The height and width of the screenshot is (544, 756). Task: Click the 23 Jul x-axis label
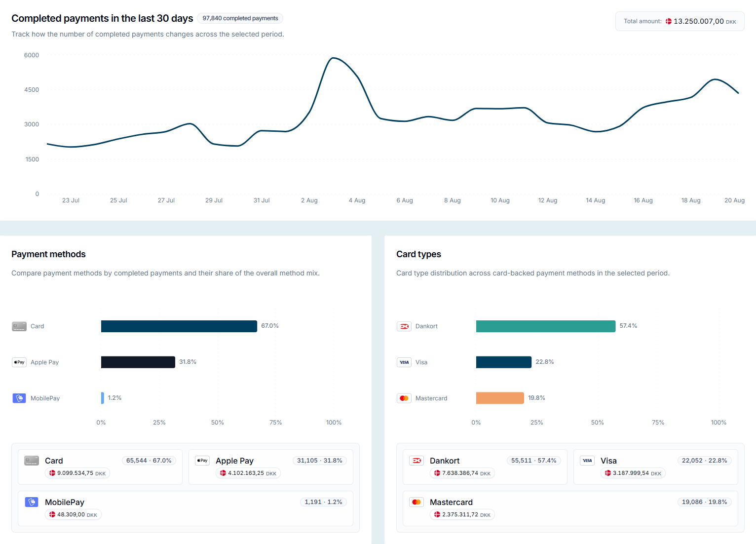(71, 200)
